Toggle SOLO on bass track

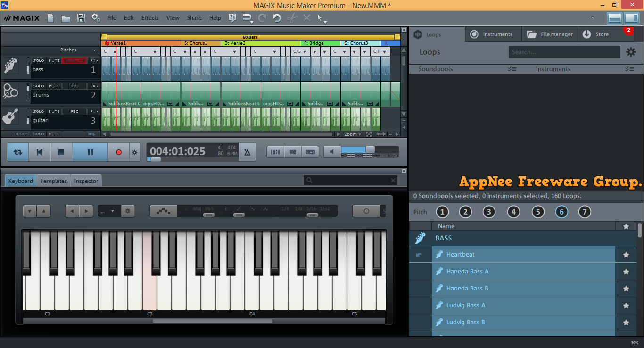pyautogui.click(x=39, y=60)
